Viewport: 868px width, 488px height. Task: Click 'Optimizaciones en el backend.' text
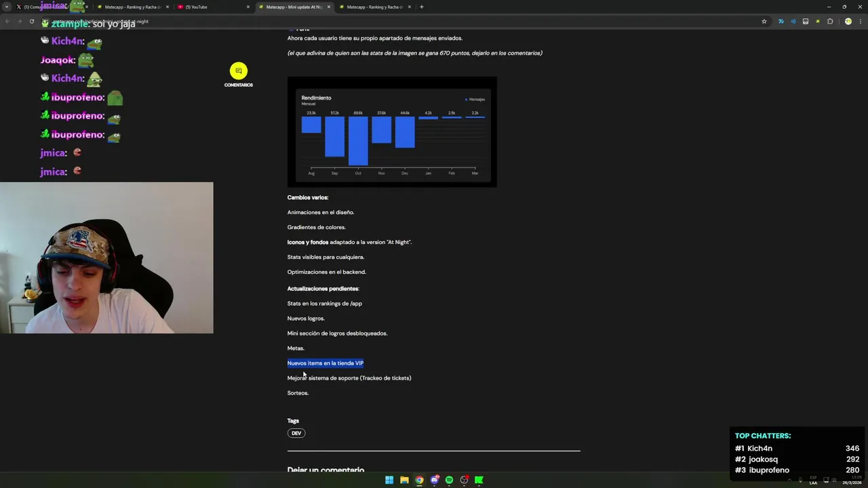326,272
